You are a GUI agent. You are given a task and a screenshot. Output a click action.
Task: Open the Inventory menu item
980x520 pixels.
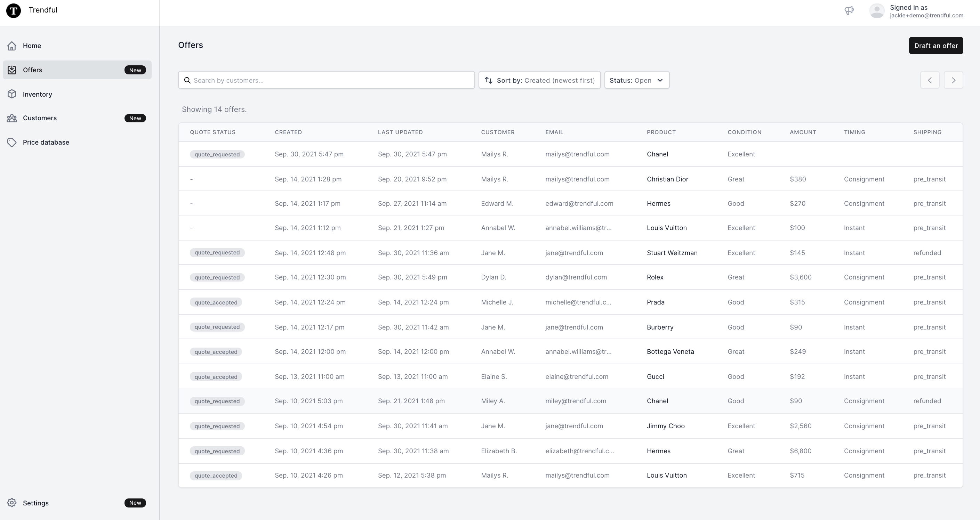(77, 94)
